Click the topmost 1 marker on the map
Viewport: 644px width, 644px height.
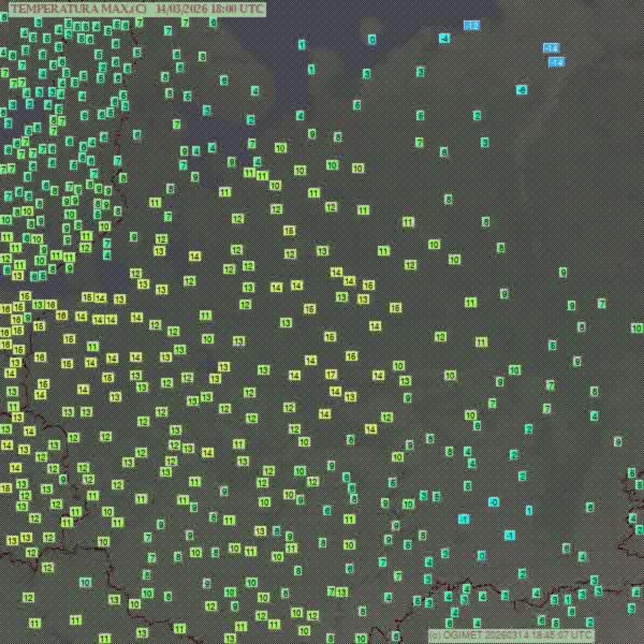301,45
